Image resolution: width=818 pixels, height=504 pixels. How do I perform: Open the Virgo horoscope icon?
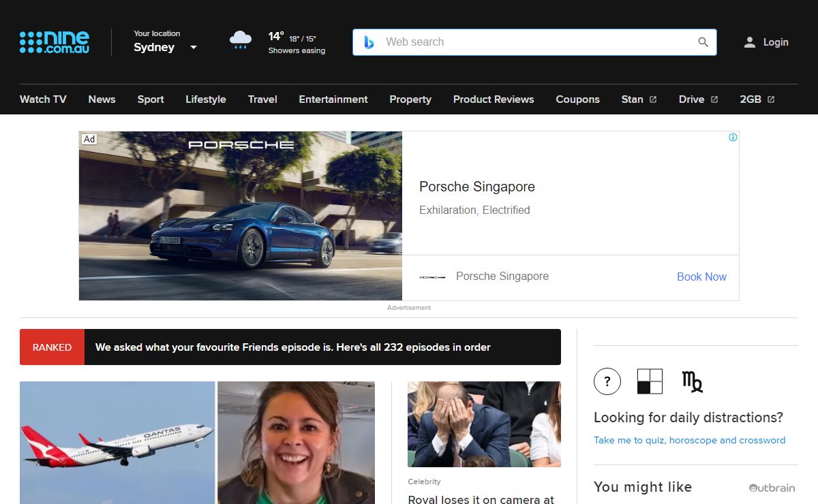tap(692, 381)
